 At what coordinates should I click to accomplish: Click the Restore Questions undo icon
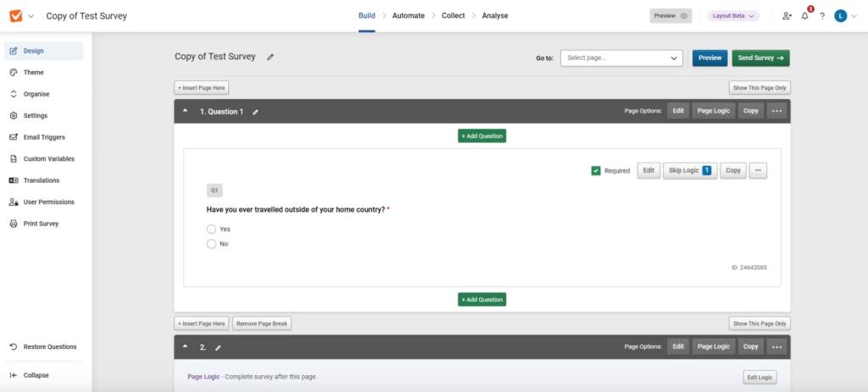(14, 346)
